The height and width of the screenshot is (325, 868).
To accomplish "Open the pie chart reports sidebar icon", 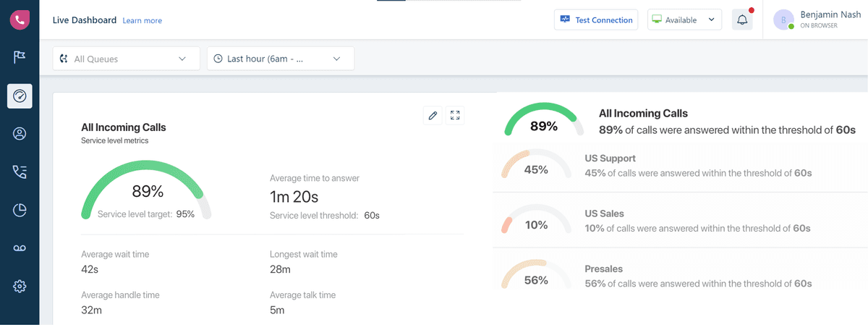I will pyautogui.click(x=20, y=210).
